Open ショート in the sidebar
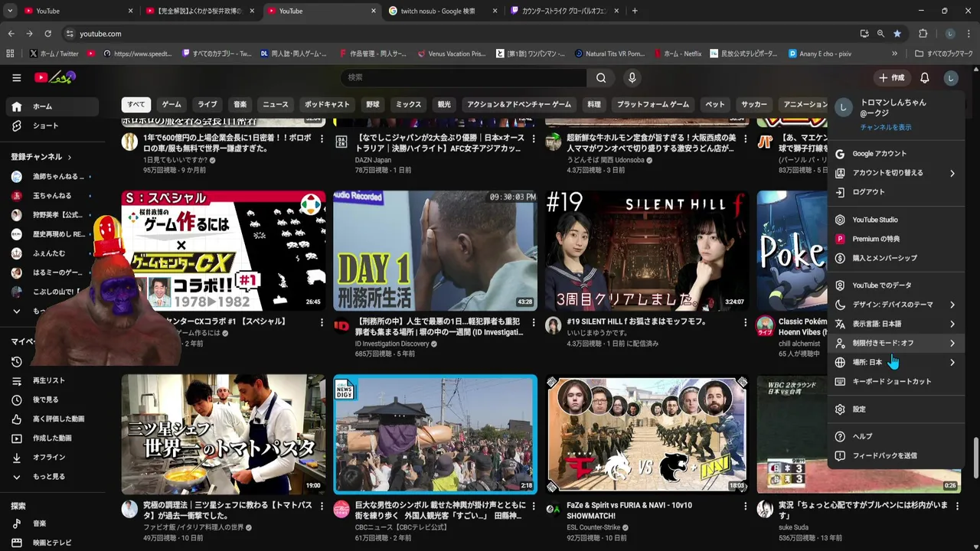 [51, 126]
